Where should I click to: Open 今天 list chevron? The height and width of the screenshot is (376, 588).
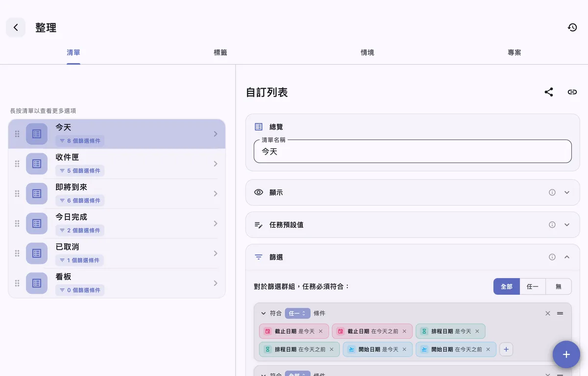(x=216, y=134)
